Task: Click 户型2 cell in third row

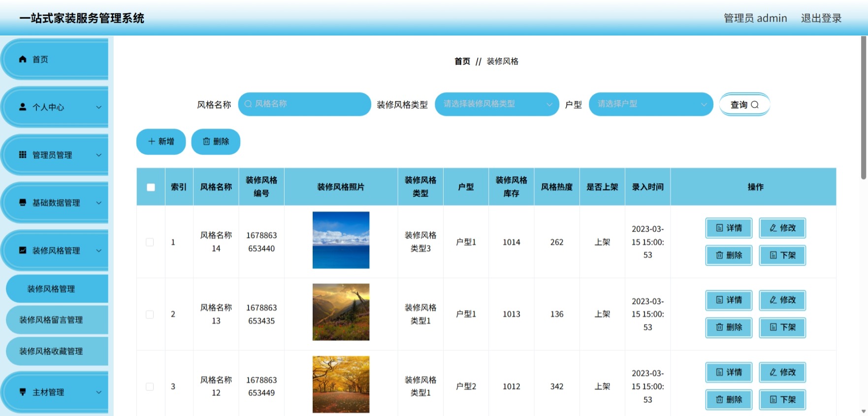Action: point(466,386)
